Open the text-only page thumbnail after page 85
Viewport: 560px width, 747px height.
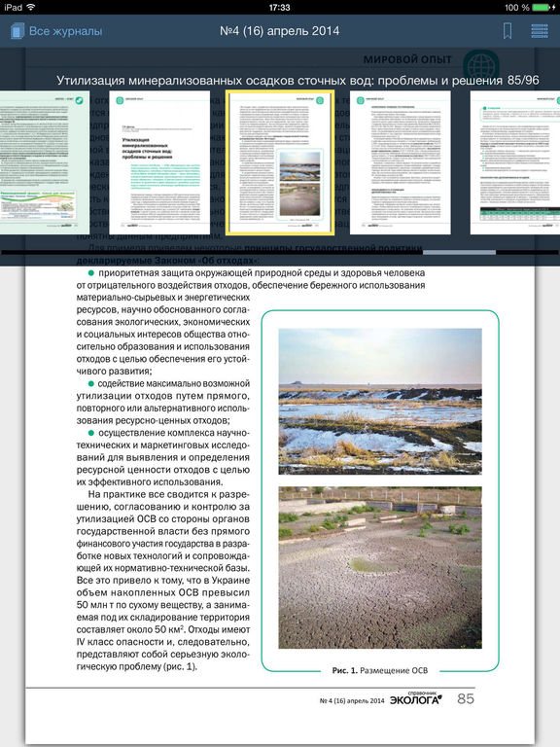coord(400,162)
